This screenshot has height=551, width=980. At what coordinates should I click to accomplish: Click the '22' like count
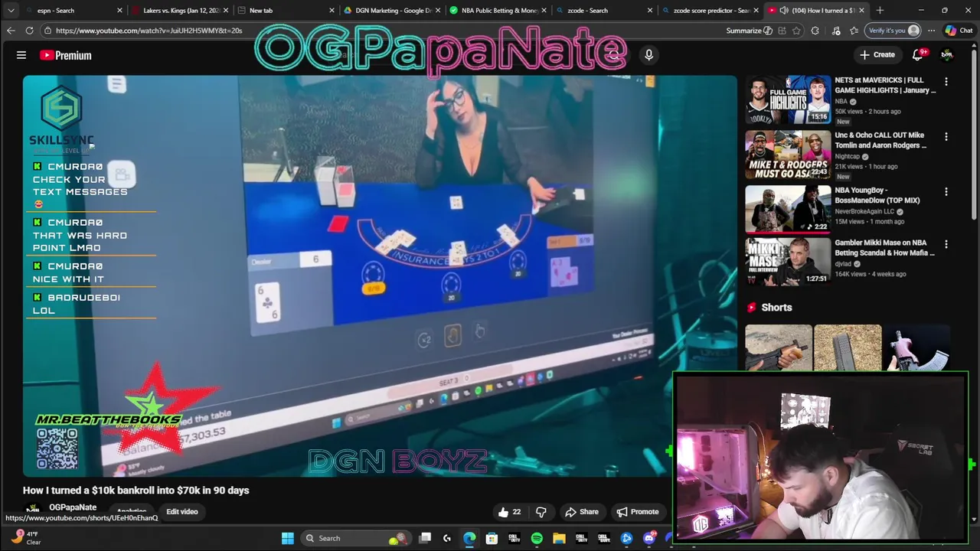coord(517,512)
